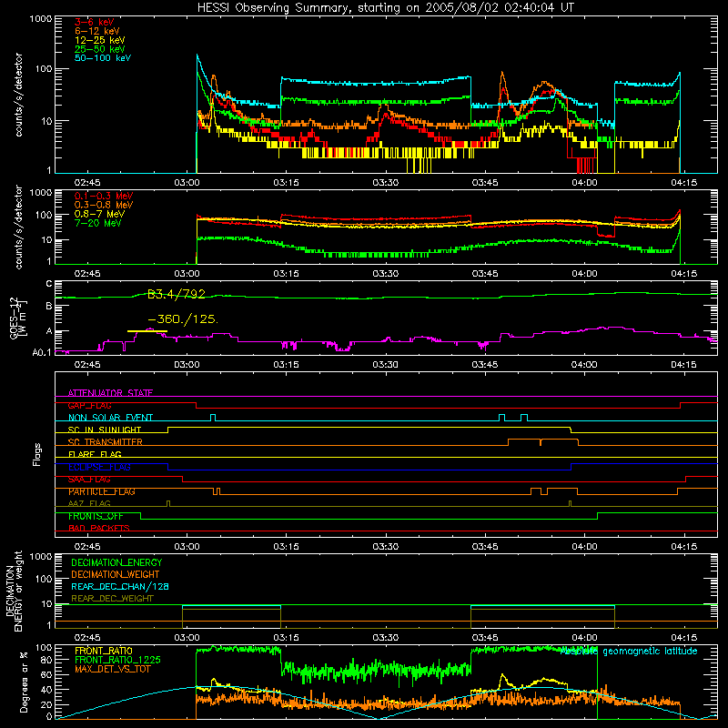This screenshot has height=728, width=728.
Task: Click the -360./125. position annotation
Action: 183,319
